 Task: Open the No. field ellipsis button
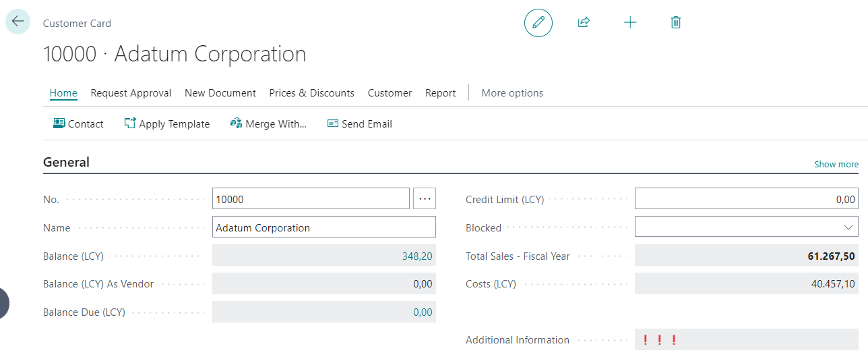[425, 199]
